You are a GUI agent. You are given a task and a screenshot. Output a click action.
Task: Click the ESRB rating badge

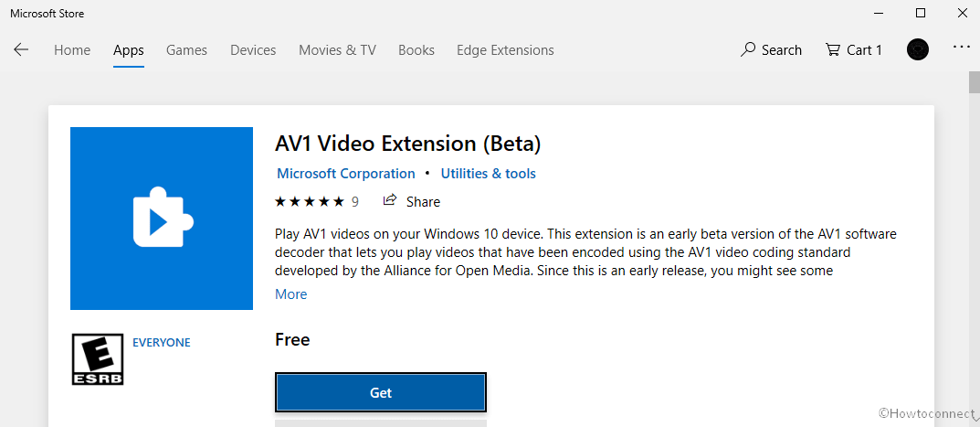tap(97, 358)
